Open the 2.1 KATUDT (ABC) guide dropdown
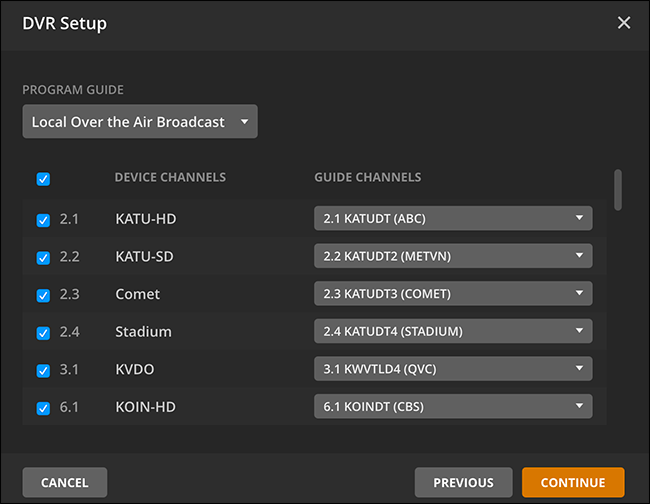 click(453, 219)
